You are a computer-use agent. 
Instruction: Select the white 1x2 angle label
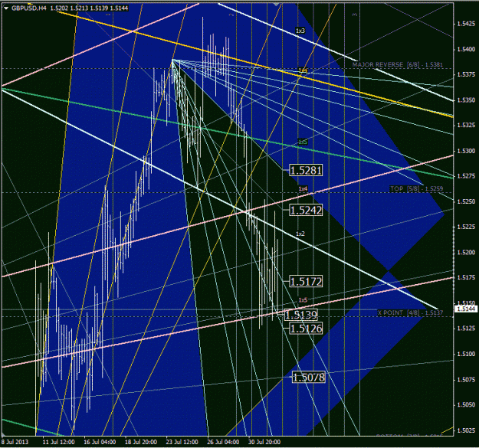pos(300,234)
